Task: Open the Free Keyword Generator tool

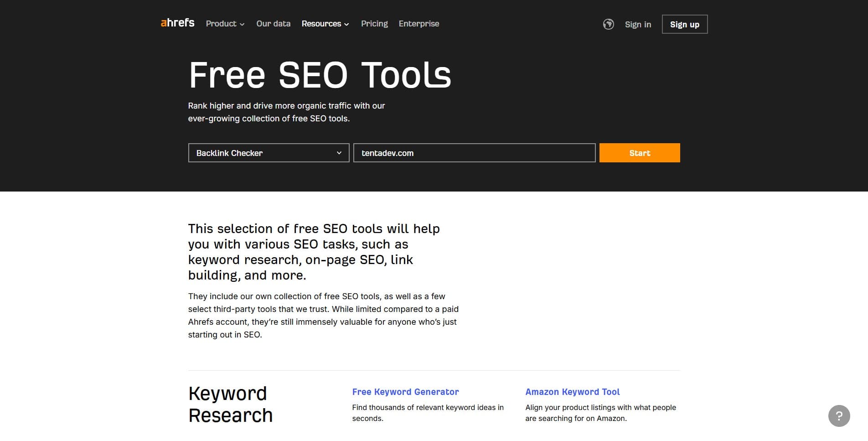Action: (405, 391)
